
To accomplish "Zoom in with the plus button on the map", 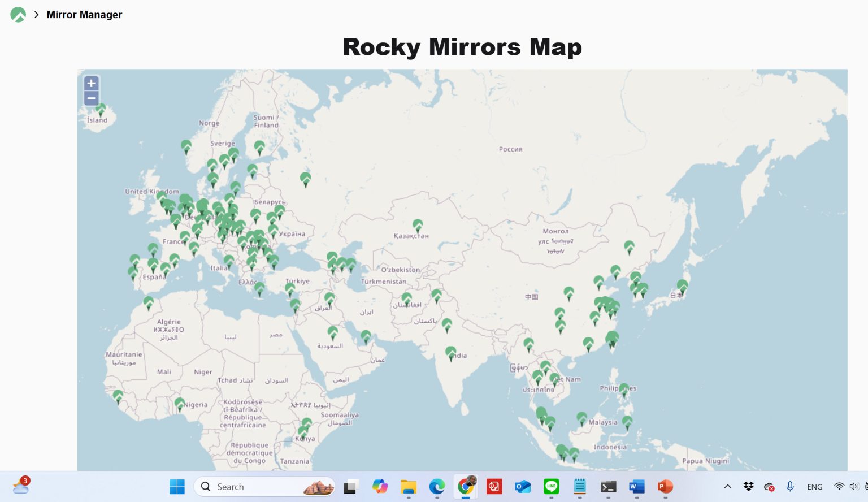I will click(x=91, y=83).
